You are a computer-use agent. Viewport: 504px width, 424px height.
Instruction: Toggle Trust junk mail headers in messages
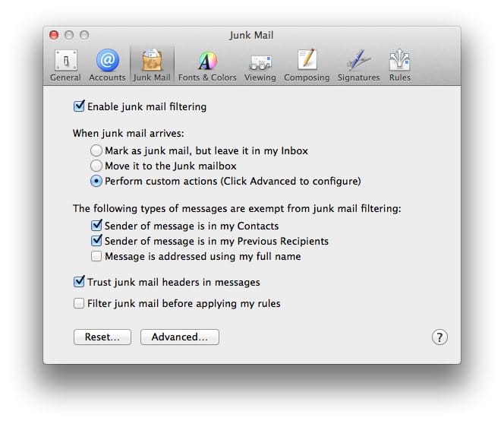79,282
